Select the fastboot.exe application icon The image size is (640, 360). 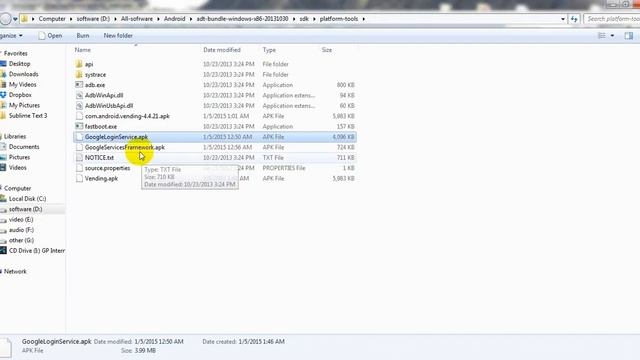(x=79, y=127)
